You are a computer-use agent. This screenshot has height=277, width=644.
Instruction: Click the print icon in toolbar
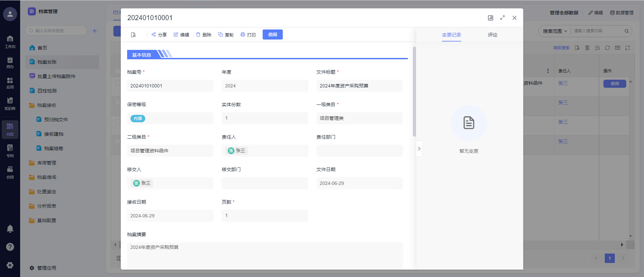click(243, 34)
